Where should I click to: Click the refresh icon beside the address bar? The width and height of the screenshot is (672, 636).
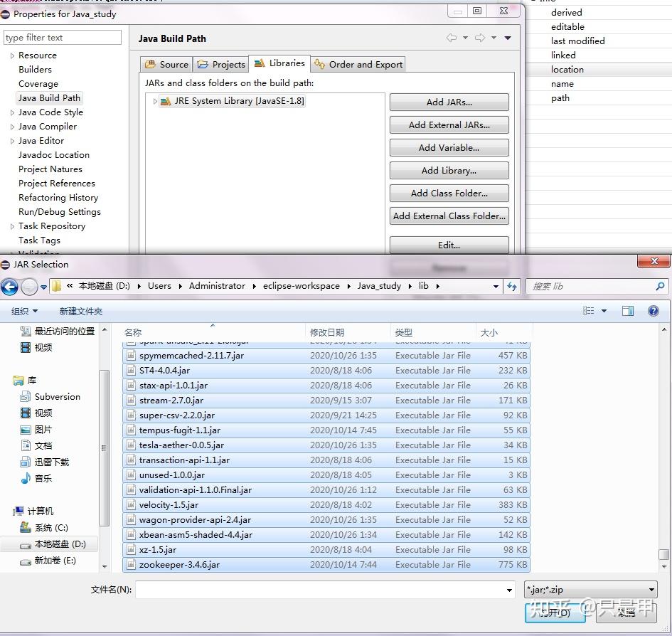pos(513,286)
